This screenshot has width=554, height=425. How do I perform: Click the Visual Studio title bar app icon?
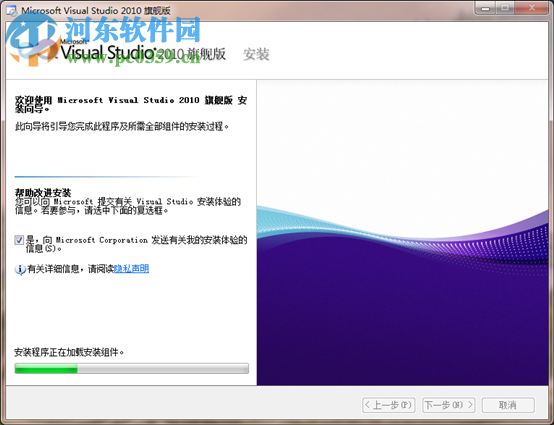tap(11, 11)
